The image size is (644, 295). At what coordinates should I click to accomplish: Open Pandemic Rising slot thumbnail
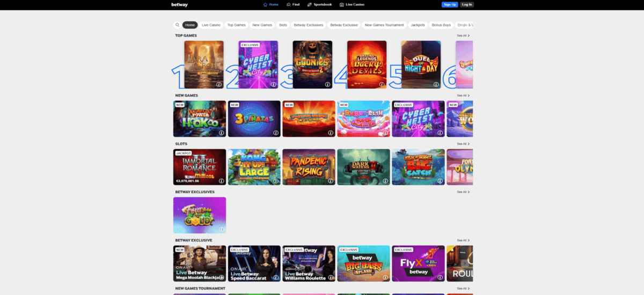(x=309, y=167)
